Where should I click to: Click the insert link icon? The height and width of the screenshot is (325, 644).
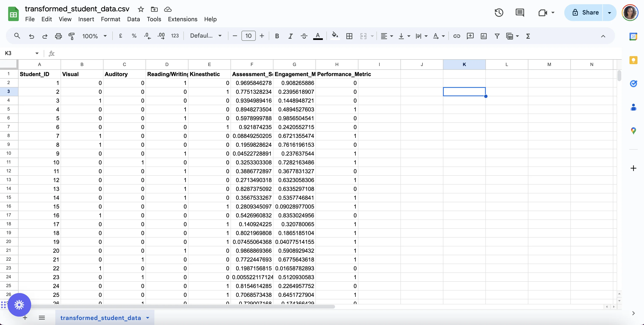[457, 36]
